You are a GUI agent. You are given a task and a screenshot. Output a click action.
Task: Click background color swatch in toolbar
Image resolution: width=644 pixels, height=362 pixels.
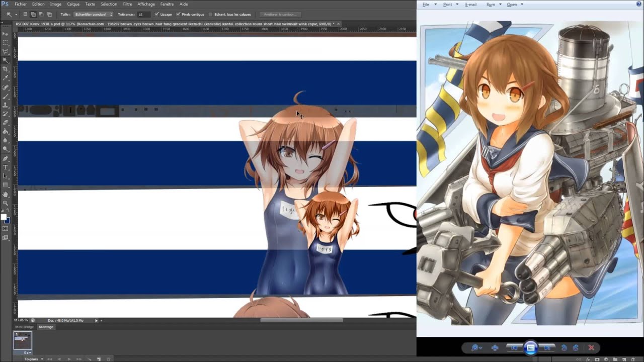(7, 221)
